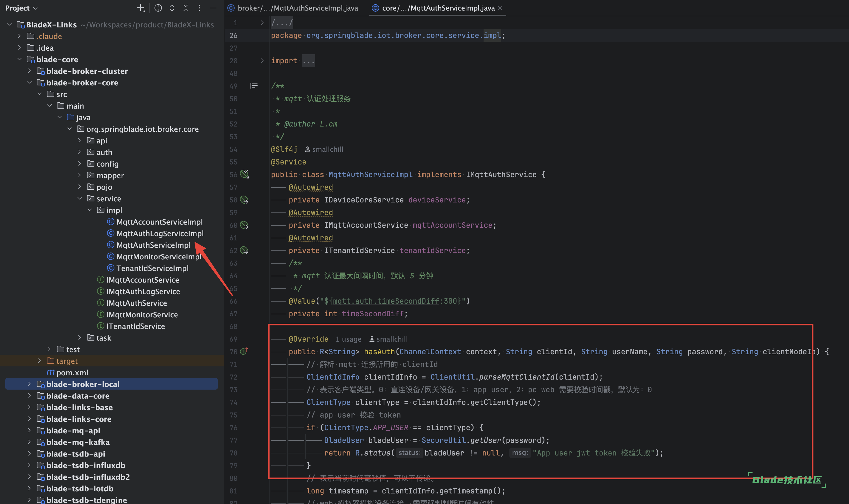Unfold collapsed imports on line 28
Viewport: 849px width, 504px height.
click(262, 61)
